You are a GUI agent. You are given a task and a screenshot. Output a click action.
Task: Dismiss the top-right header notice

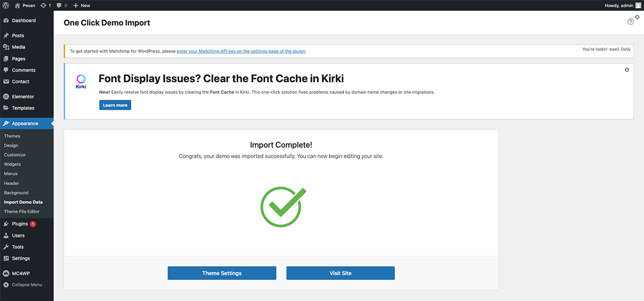(x=637, y=17)
